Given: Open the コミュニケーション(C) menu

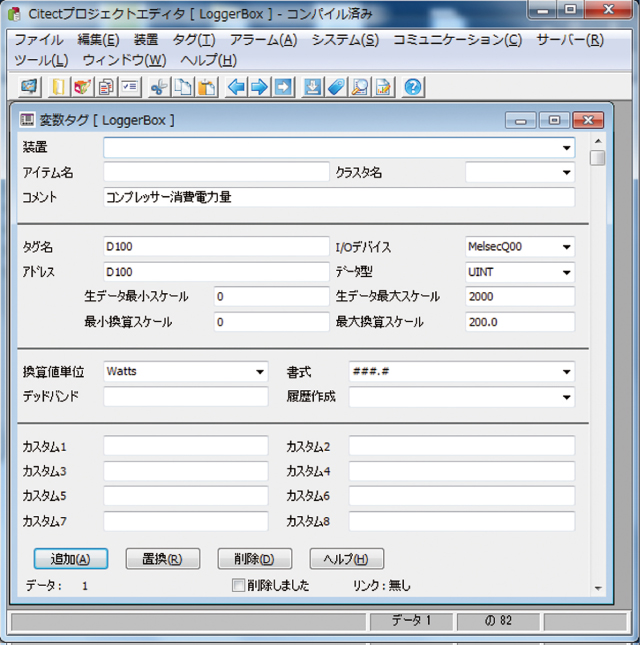Looking at the screenshot, I should [457, 40].
